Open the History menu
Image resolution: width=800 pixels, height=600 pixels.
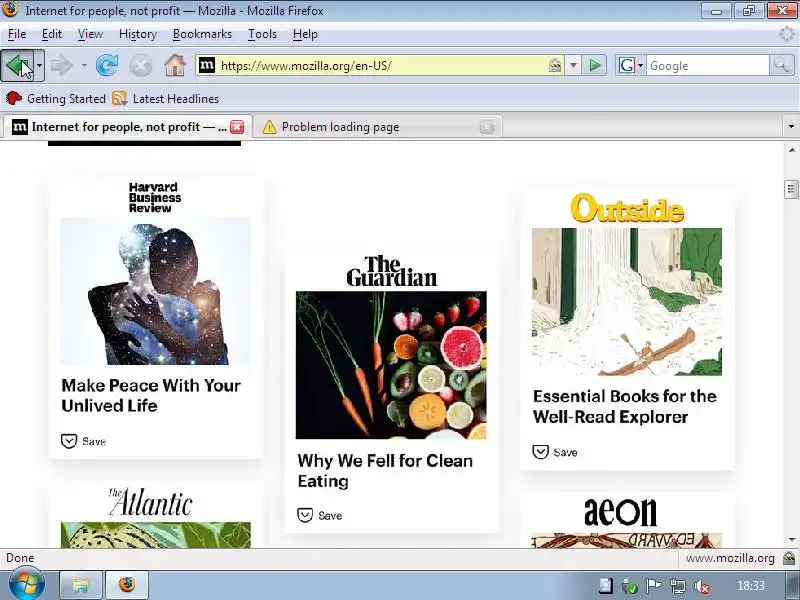pyautogui.click(x=138, y=34)
